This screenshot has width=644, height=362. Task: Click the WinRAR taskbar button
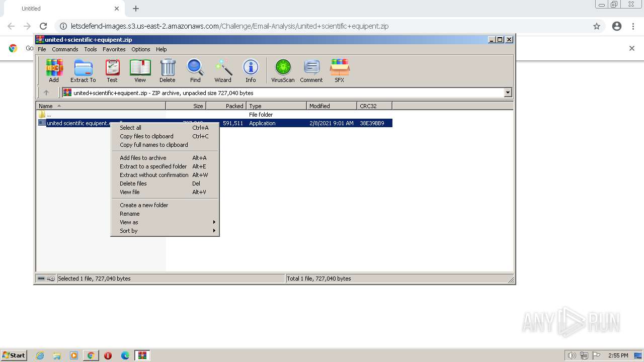coord(142,355)
